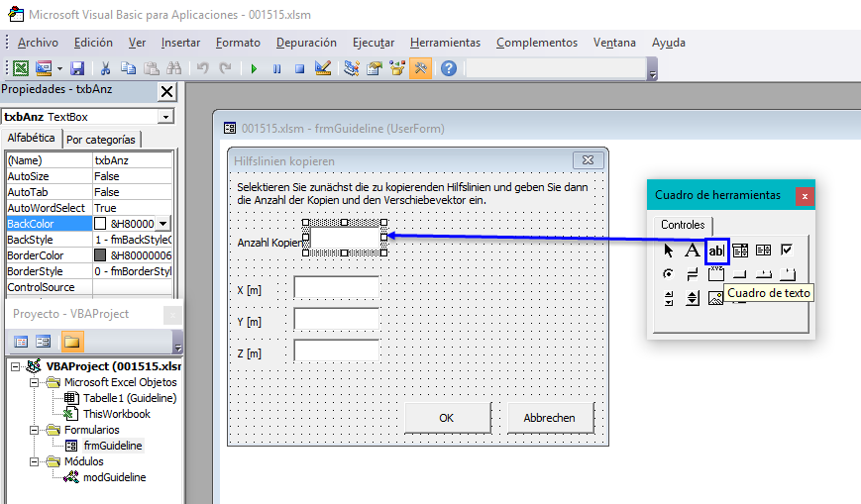Switch to the Por categorías tab
The width and height of the screenshot is (861, 504).
click(101, 140)
